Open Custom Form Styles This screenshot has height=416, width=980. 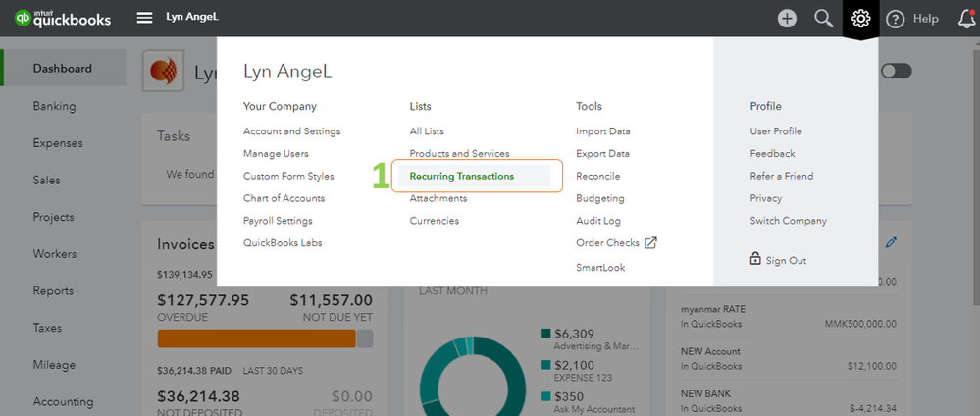(x=288, y=176)
